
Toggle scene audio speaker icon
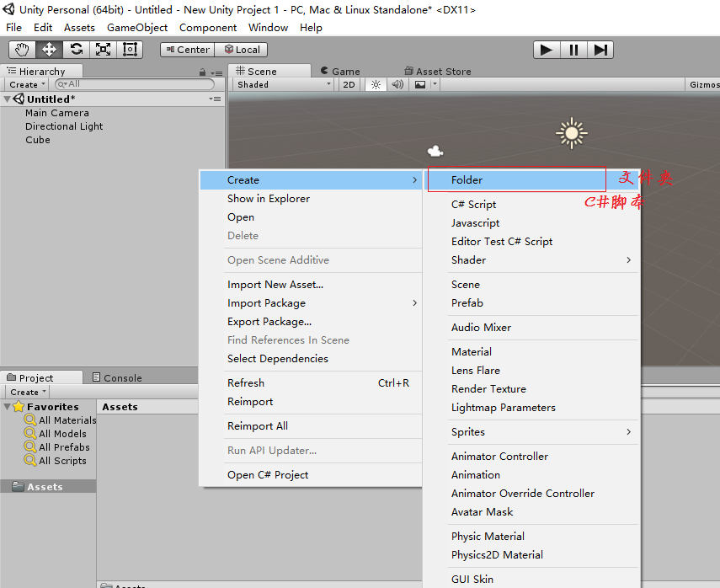click(397, 84)
